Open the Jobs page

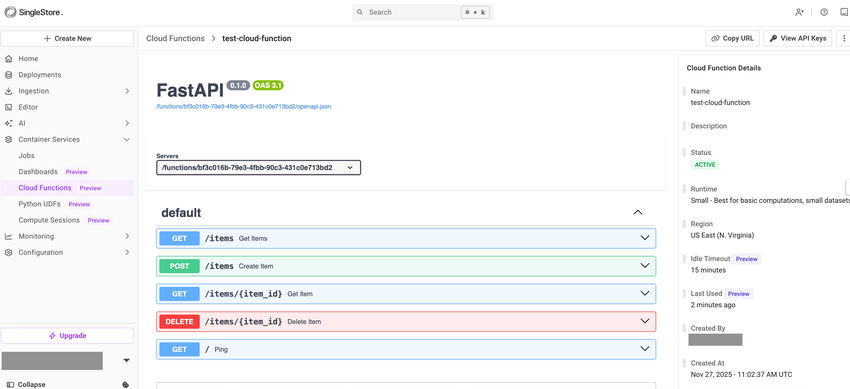(x=27, y=155)
